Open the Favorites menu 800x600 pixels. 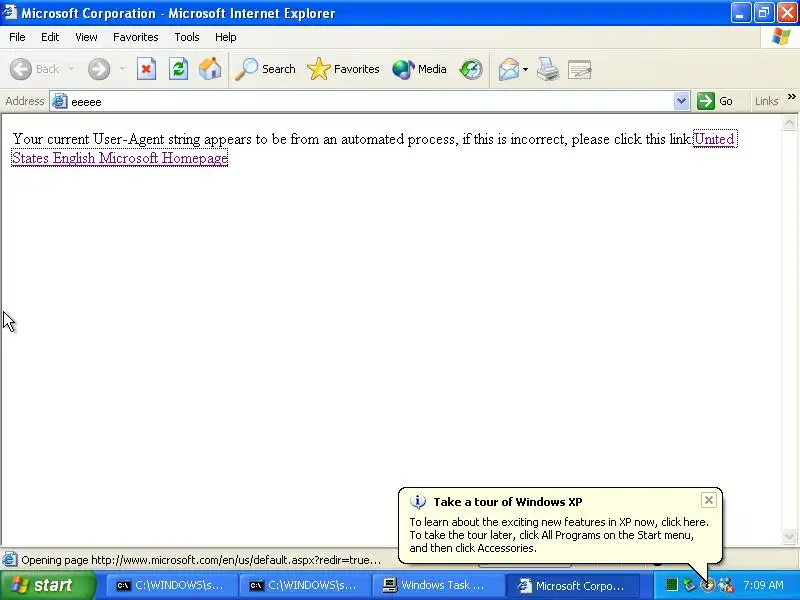(136, 37)
